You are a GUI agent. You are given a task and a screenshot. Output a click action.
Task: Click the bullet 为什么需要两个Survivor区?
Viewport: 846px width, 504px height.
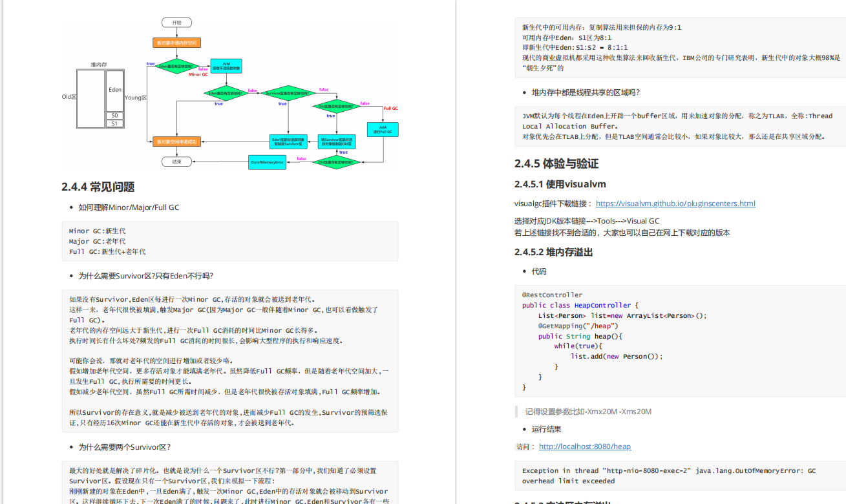coord(125,447)
